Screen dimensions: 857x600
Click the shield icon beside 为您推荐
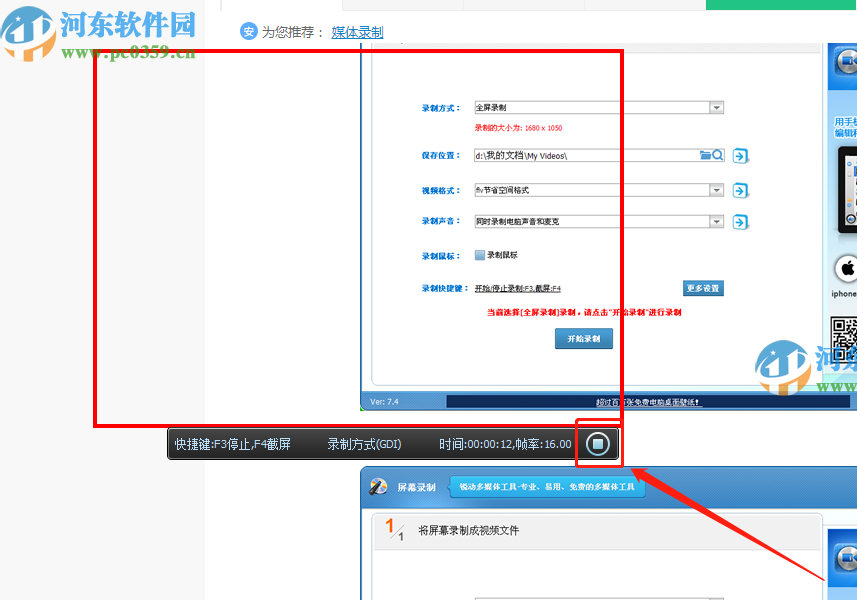247,31
